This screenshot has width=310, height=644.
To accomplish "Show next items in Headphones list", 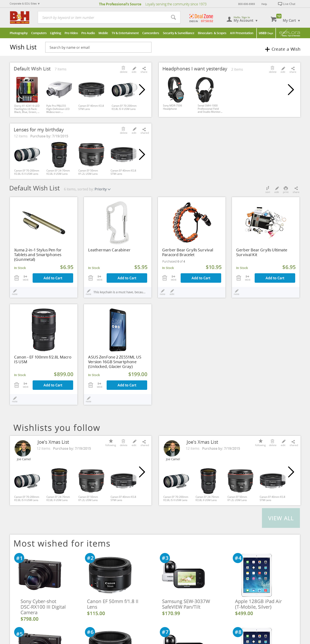I will point(290,90).
